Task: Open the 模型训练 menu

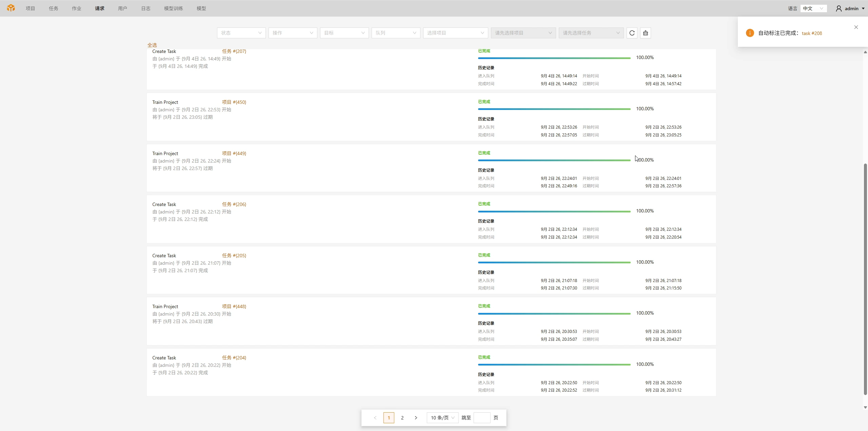Action: tap(174, 8)
